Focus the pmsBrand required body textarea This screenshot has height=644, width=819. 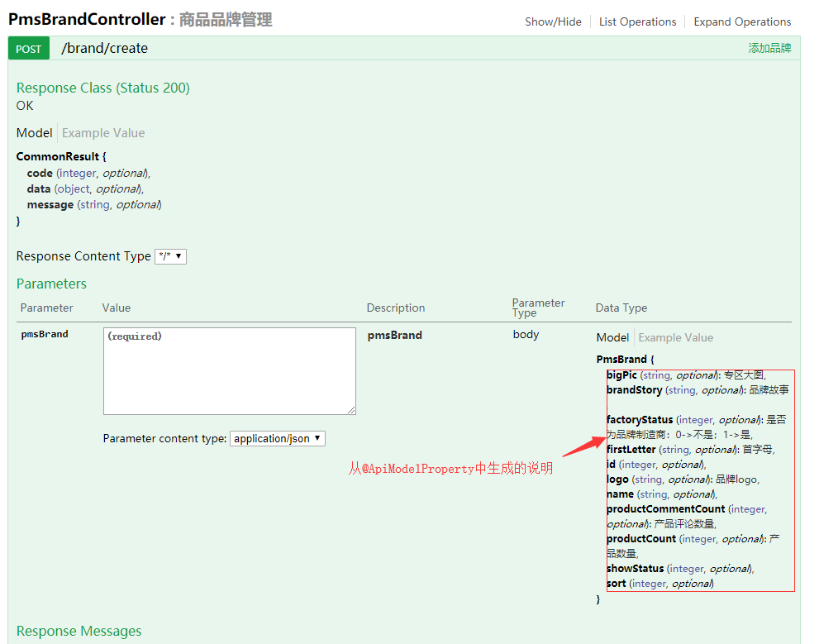click(x=230, y=371)
